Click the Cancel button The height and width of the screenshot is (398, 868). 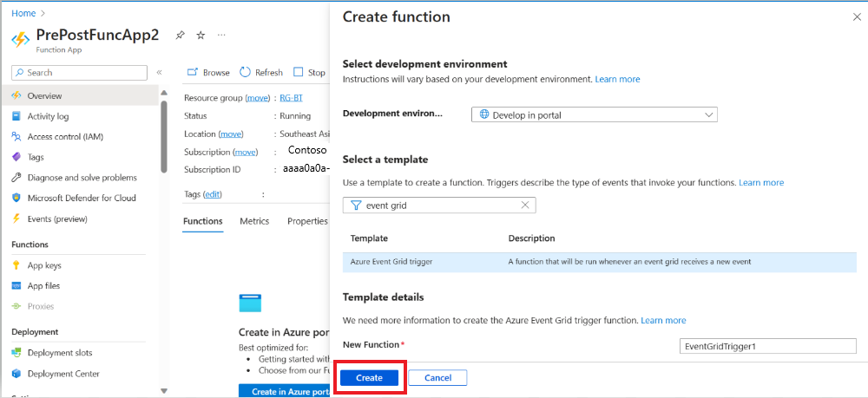tap(437, 378)
